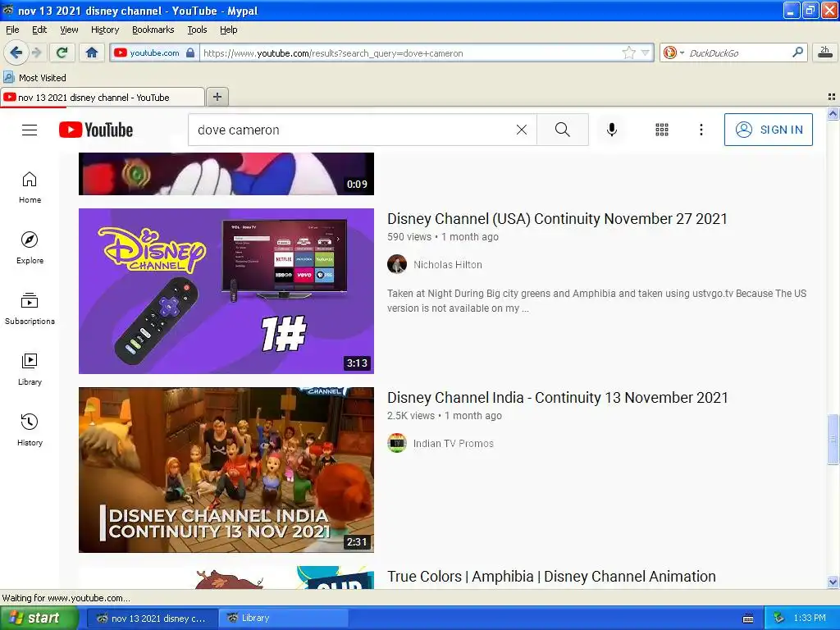Open the Bookmarks menu

(x=153, y=30)
